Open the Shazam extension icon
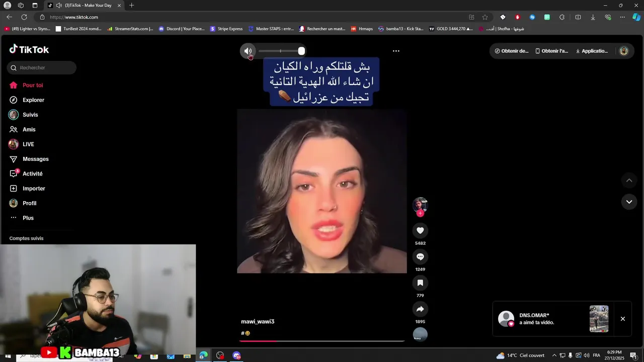 pos(532,17)
